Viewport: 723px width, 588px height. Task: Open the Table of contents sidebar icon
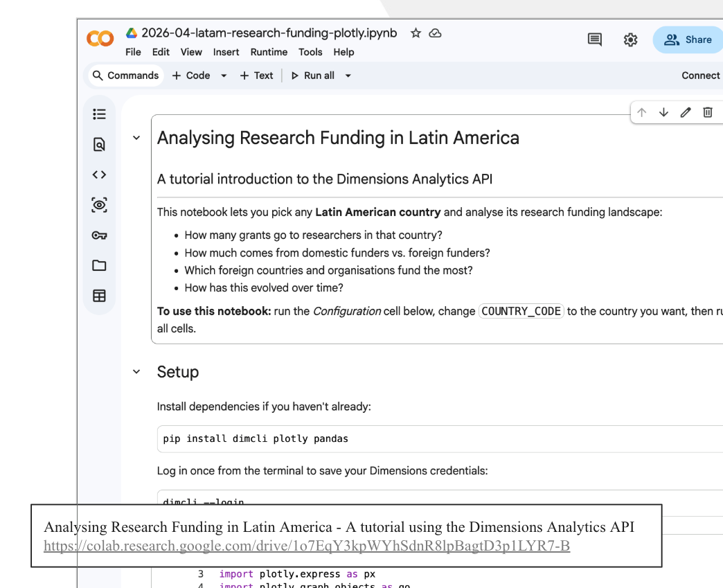coord(99,114)
